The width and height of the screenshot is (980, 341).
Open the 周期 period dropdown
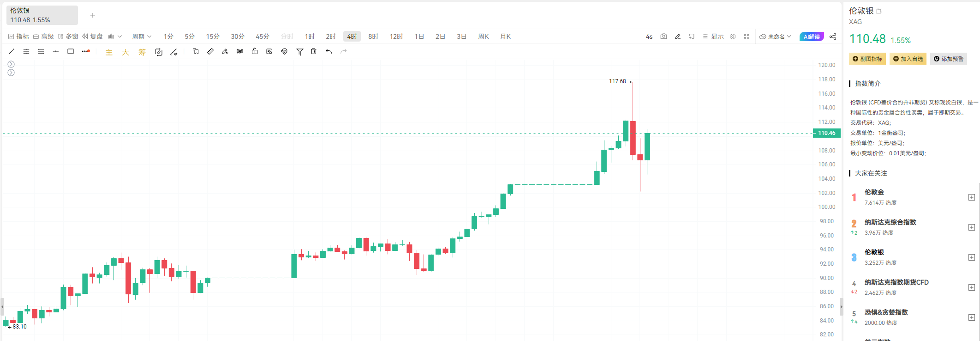(142, 37)
